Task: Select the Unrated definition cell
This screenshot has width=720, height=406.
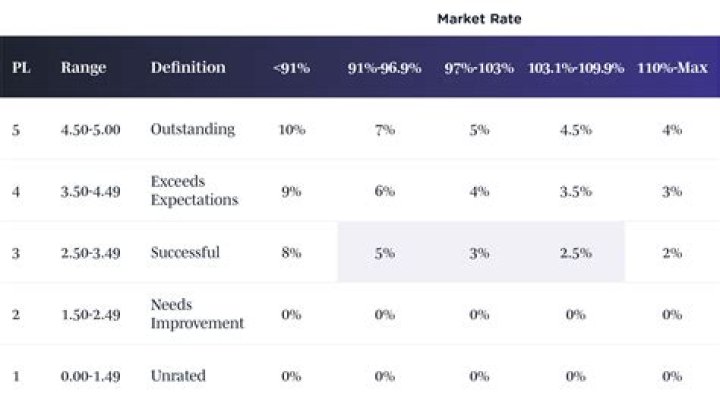Action: pos(178,376)
